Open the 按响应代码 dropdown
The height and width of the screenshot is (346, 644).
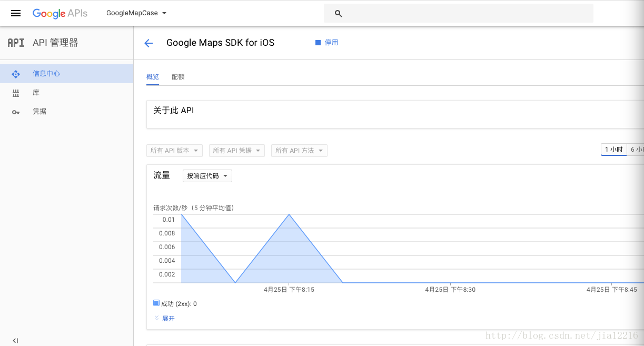pyautogui.click(x=207, y=176)
